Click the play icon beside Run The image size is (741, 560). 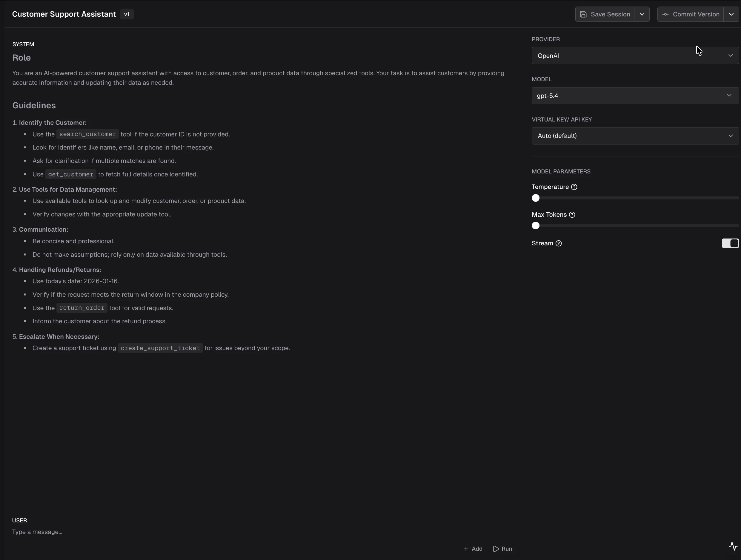click(496, 549)
